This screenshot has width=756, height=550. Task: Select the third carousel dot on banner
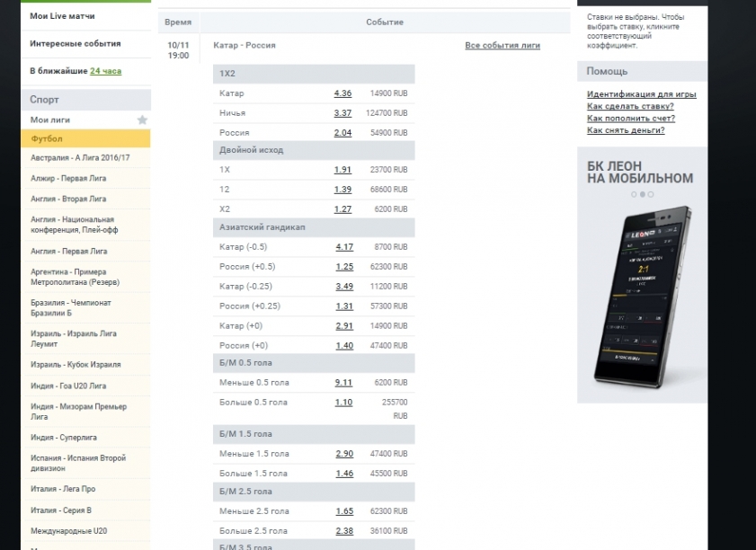[651, 194]
